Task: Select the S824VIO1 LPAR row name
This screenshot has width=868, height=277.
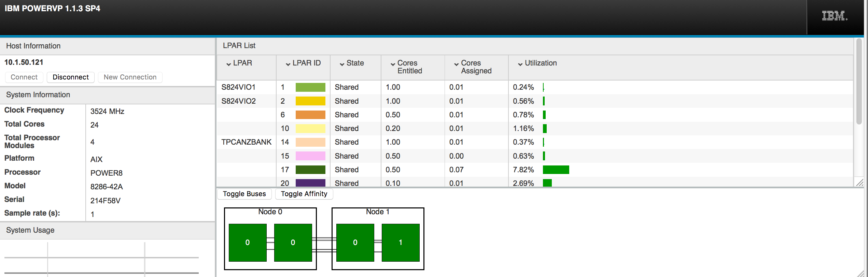Action: pyautogui.click(x=238, y=87)
